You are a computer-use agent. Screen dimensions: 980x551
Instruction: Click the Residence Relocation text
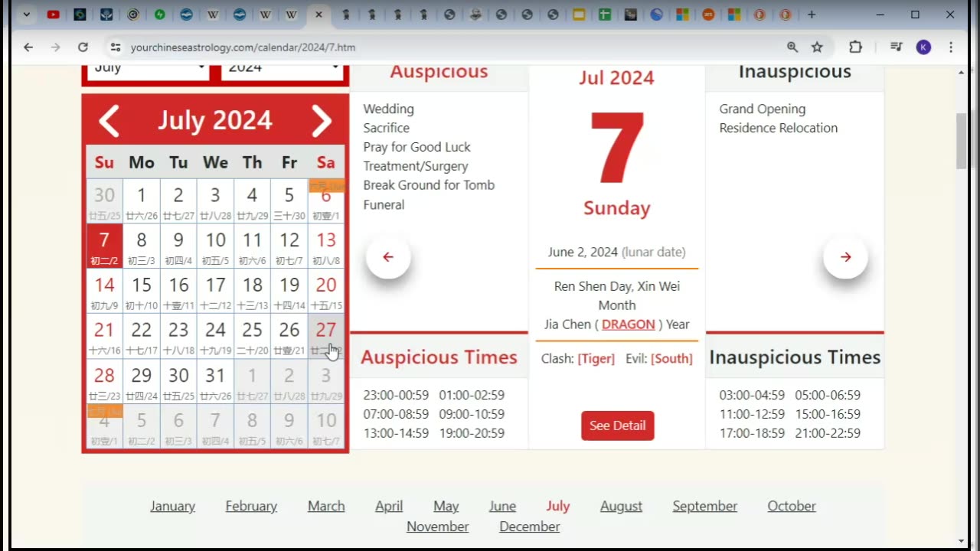coord(779,128)
